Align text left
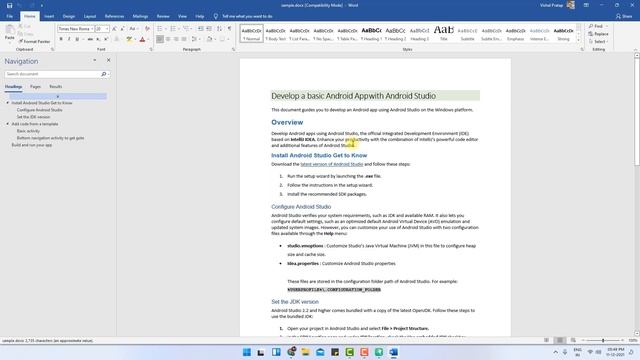The image size is (640, 360). click(x=160, y=39)
